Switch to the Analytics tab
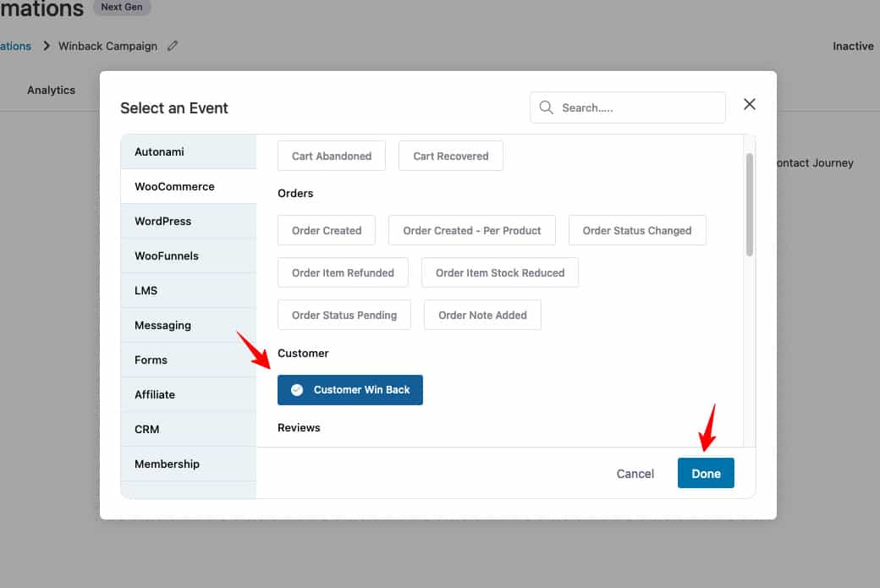This screenshot has height=588, width=880. pos(51,90)
